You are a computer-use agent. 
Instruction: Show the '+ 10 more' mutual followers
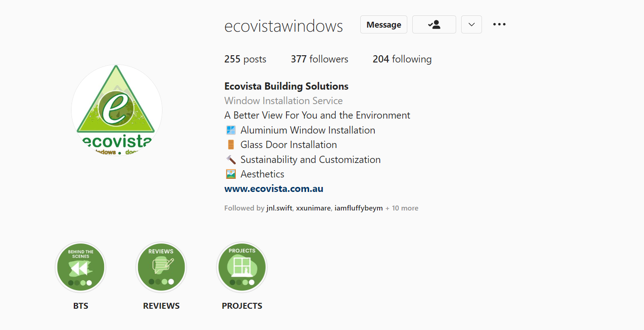pos(402,208)
